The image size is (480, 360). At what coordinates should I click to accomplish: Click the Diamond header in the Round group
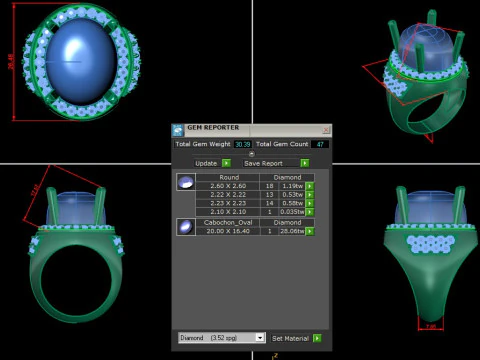tap(287, 177)
